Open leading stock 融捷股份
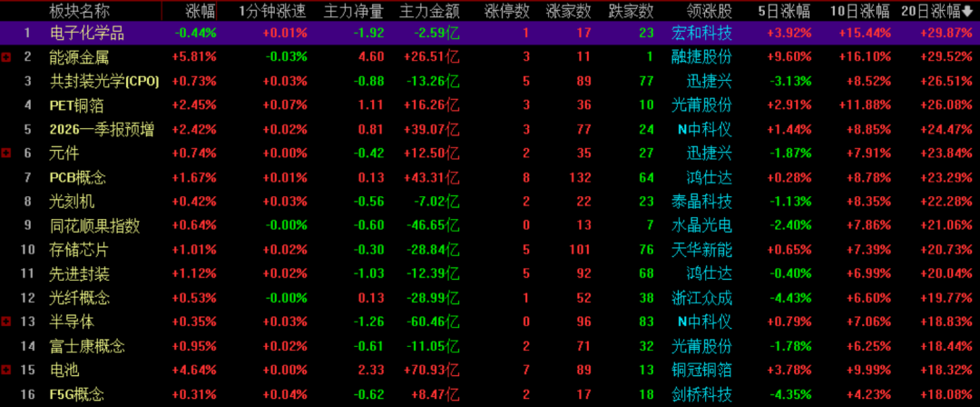This screenshot has height=407, width=980. pyautogui.click(x=701, y=57)
